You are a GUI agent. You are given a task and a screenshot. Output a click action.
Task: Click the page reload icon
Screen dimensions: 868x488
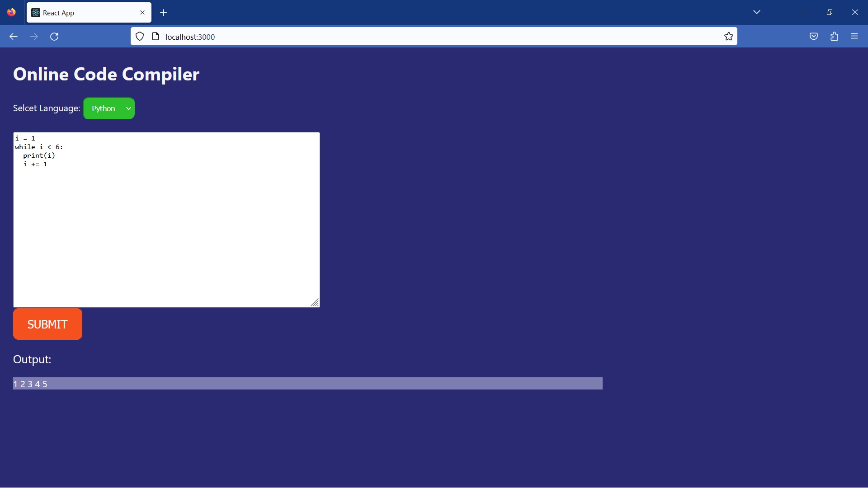(54, 36)
